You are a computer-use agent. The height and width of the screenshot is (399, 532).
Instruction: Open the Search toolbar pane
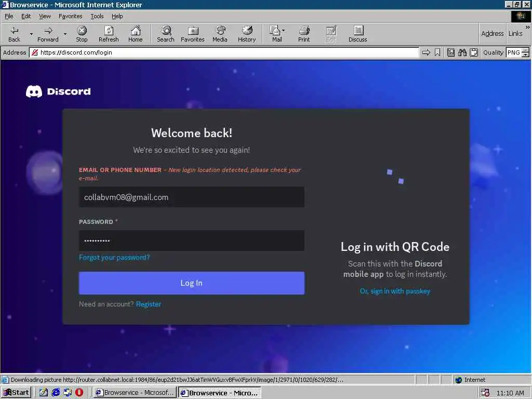[x=166, y=34]
